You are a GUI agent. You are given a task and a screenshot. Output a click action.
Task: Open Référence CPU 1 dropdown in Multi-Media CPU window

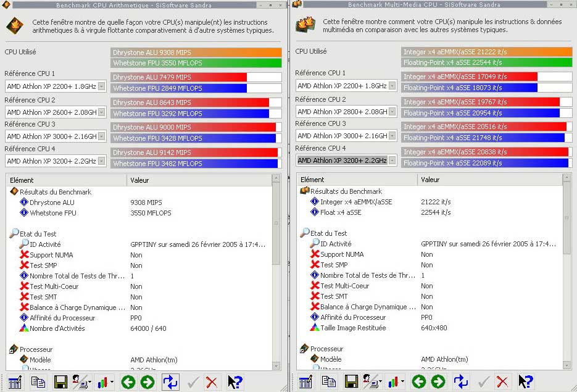point(392,86)
